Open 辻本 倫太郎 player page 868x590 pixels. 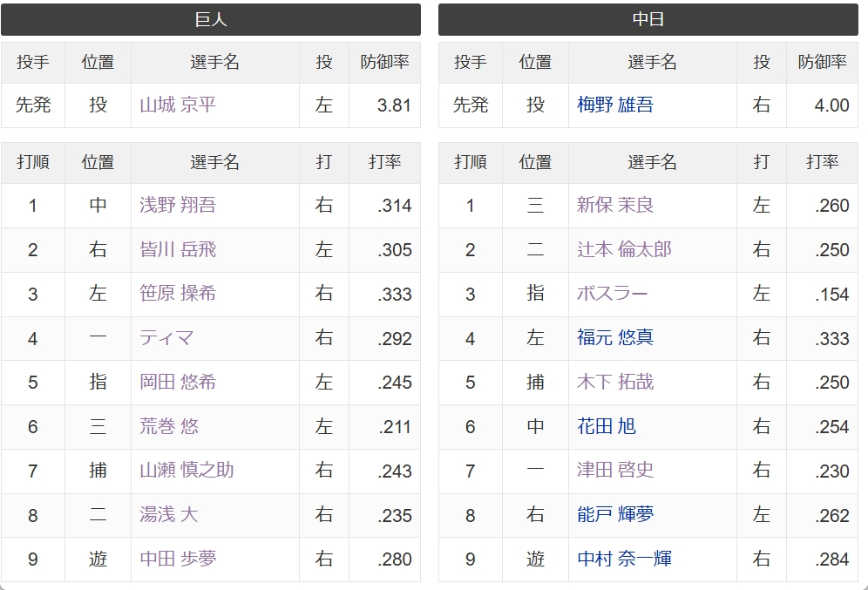[624, 249]
